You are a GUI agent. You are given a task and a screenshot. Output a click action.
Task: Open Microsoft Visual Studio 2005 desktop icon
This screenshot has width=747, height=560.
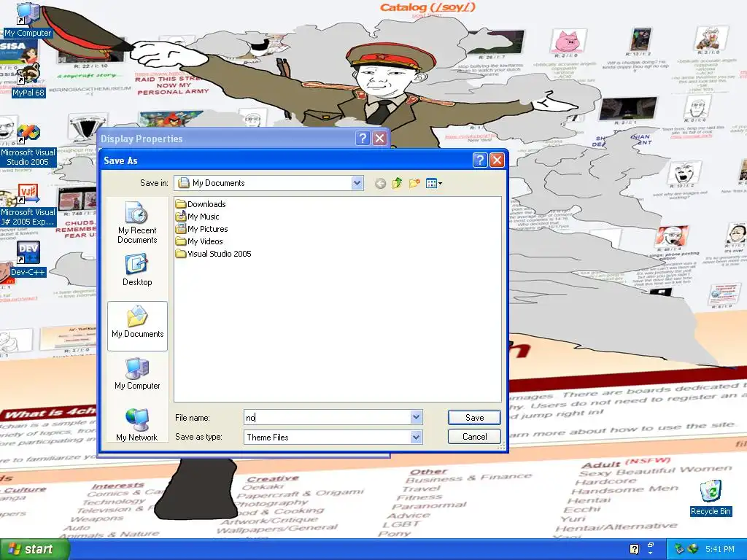coord(28,145)
